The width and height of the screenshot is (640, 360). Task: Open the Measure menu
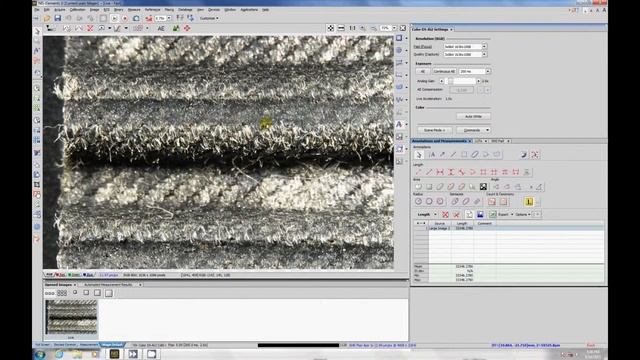pyautogui.click(x=134, y=9)
